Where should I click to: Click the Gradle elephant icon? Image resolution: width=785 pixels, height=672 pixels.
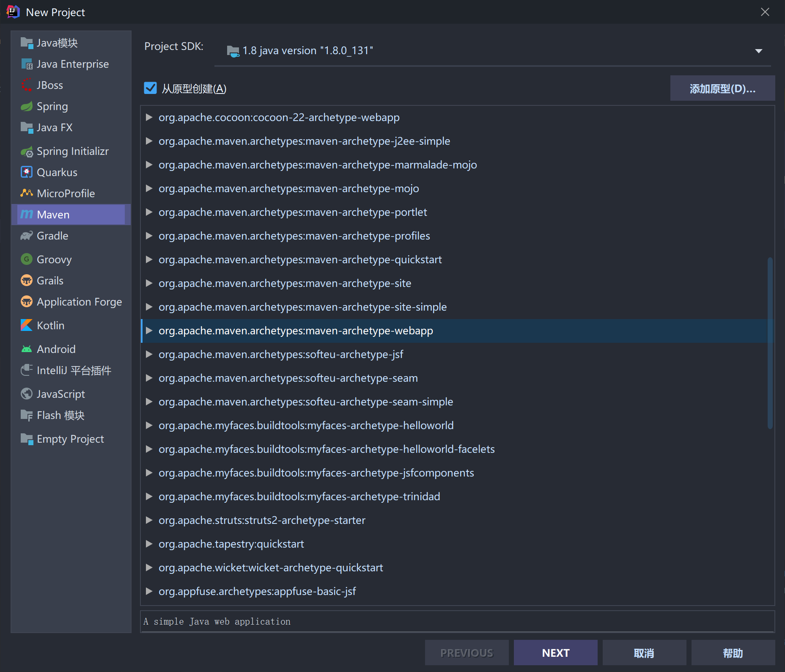27,236
